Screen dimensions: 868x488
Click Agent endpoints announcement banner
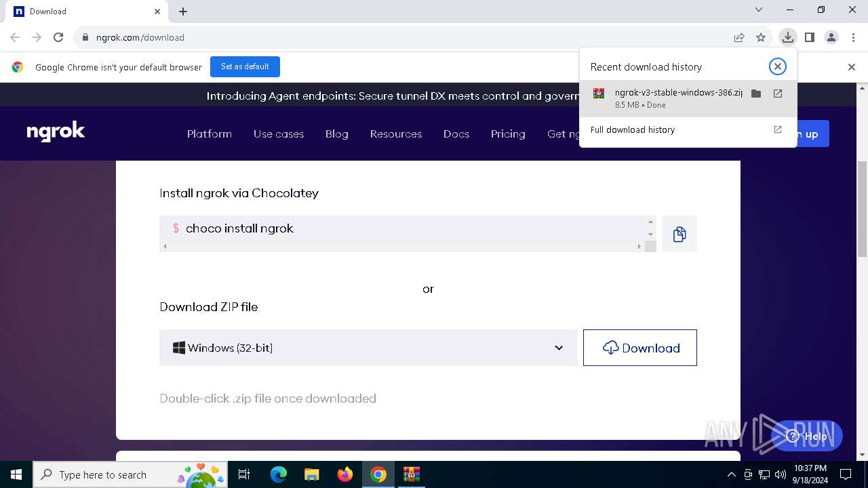pos(393,96)
